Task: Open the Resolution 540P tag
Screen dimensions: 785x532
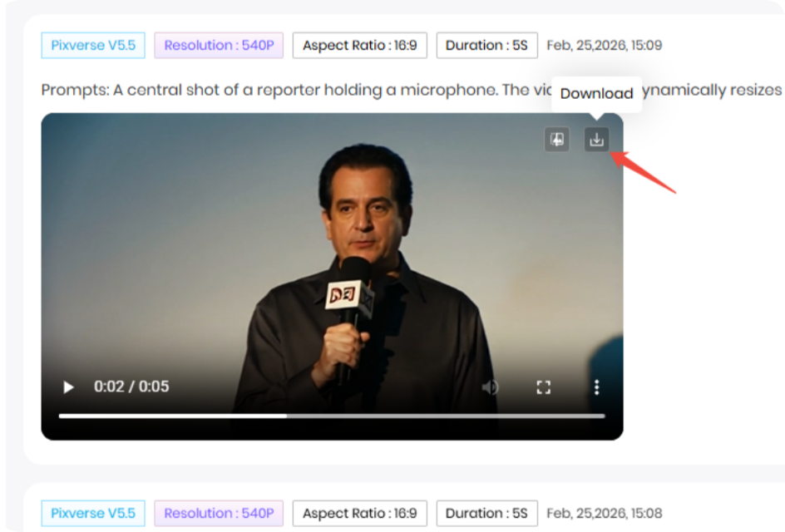Action: click(218, 45)
